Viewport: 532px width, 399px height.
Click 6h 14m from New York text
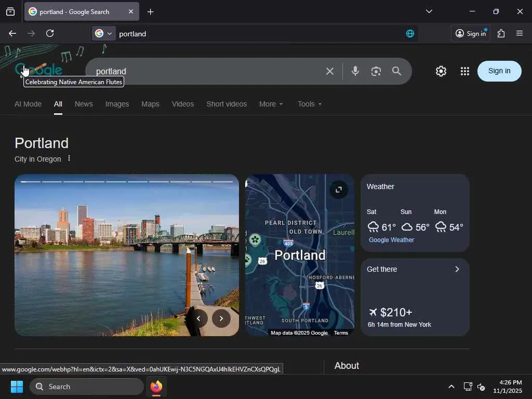400,325
